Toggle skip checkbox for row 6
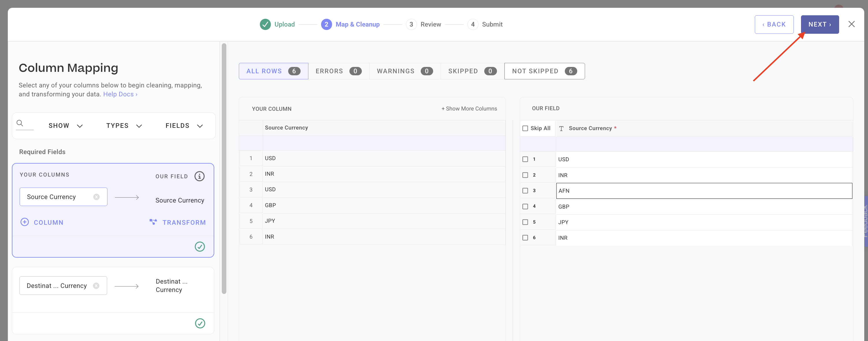The width and height of the screenshot is (868, 341). tap(525, 238)
